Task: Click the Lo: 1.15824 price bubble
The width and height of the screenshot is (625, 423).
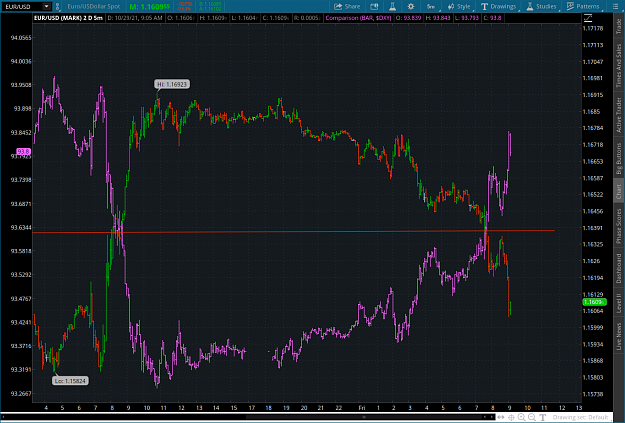Action: (70, 381)
